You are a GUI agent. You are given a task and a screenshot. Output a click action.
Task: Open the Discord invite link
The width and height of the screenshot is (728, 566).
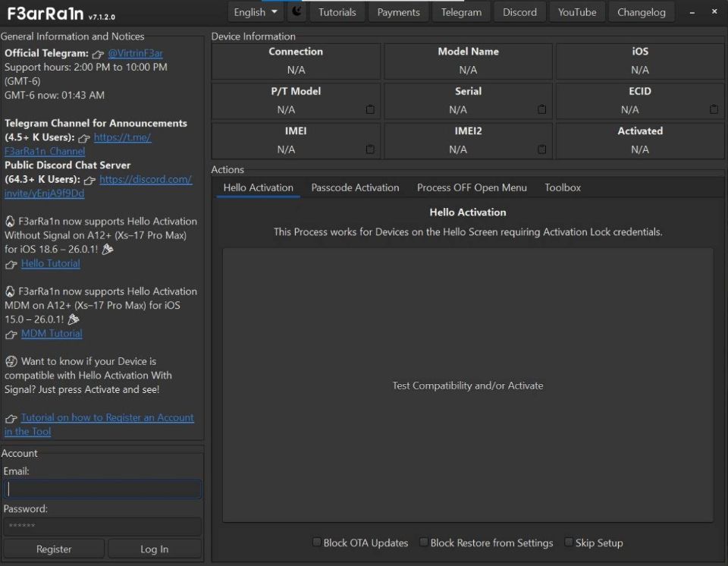coord(99,186)
